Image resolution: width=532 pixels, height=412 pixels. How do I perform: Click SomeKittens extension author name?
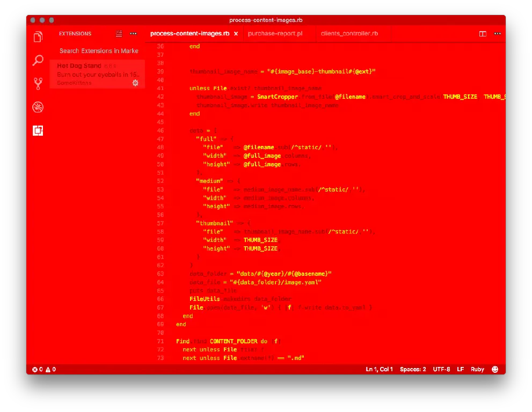pos(74,83)
